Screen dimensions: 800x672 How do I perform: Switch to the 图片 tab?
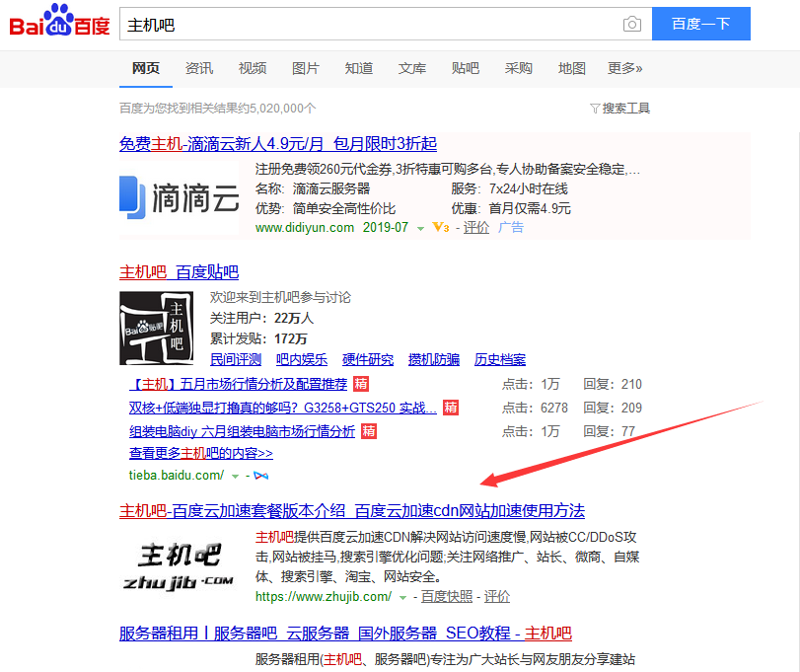[306, 68]
